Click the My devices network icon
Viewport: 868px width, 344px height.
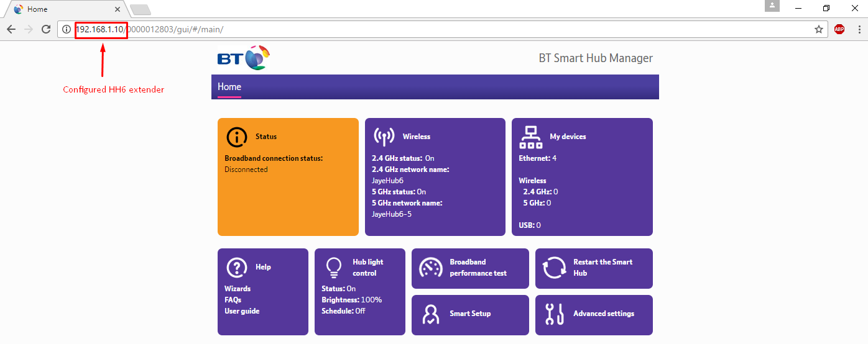[530, 137]
